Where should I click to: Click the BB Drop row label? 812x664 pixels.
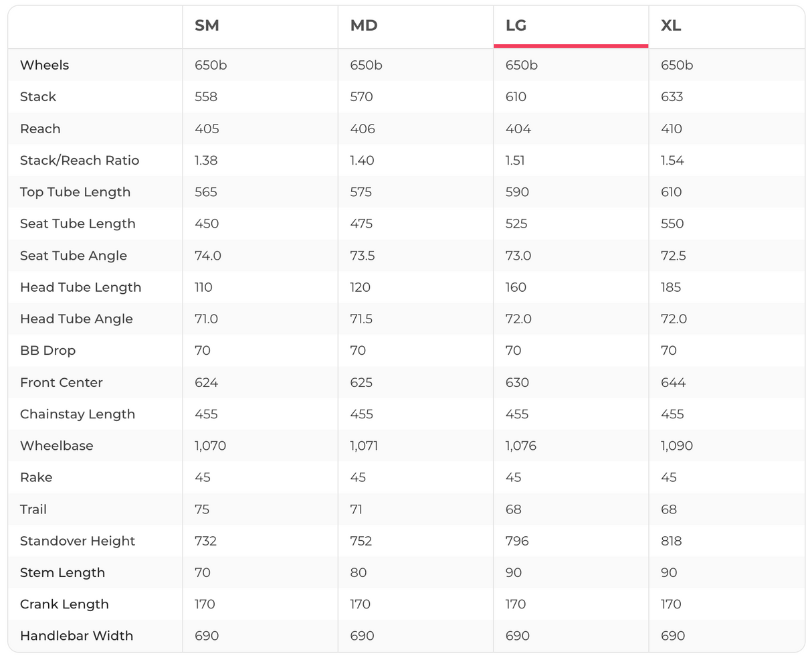point(47,351)
